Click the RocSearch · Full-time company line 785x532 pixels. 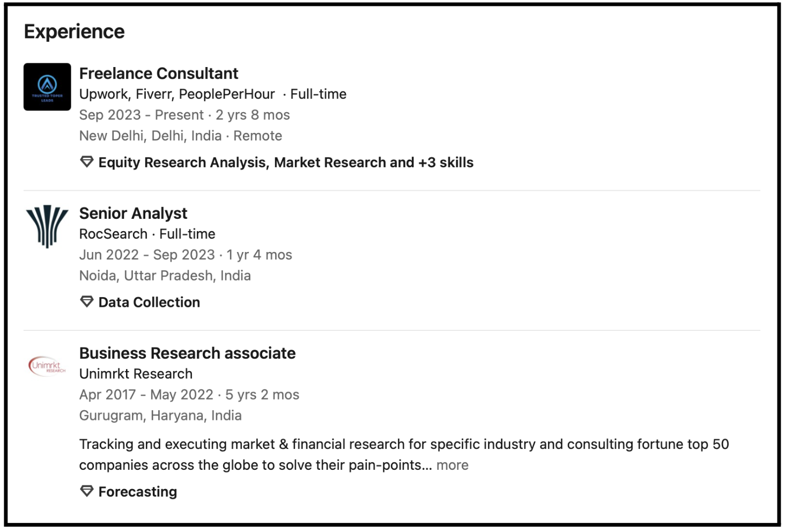pos(147,234)
